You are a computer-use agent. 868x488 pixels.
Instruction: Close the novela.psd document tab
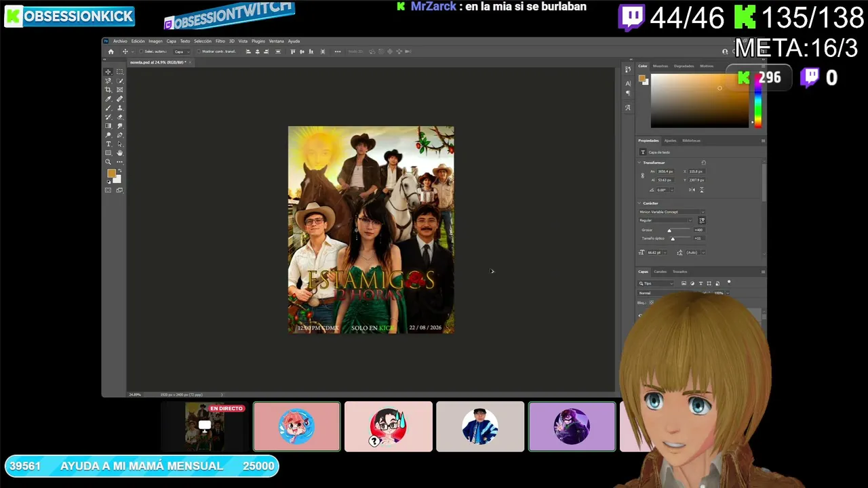tap(191, 62)
